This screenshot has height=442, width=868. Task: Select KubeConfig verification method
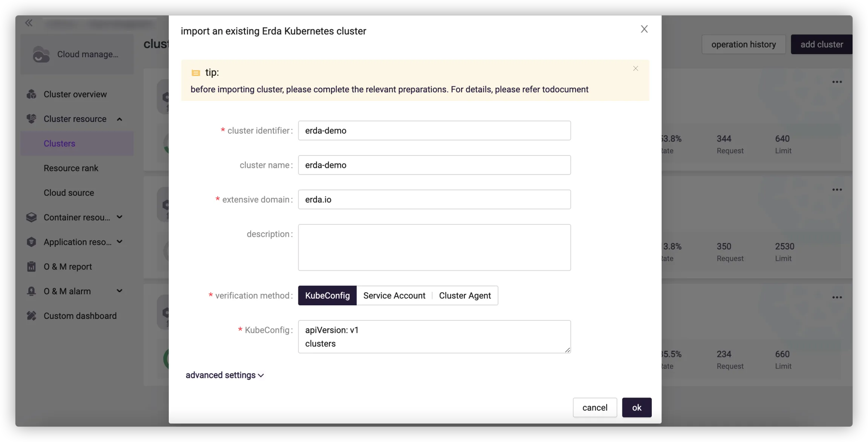[327, 296]
